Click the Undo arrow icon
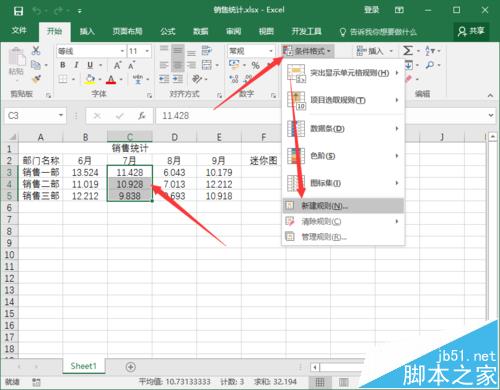Screen dimensions: 500x390 coord(36,11)
